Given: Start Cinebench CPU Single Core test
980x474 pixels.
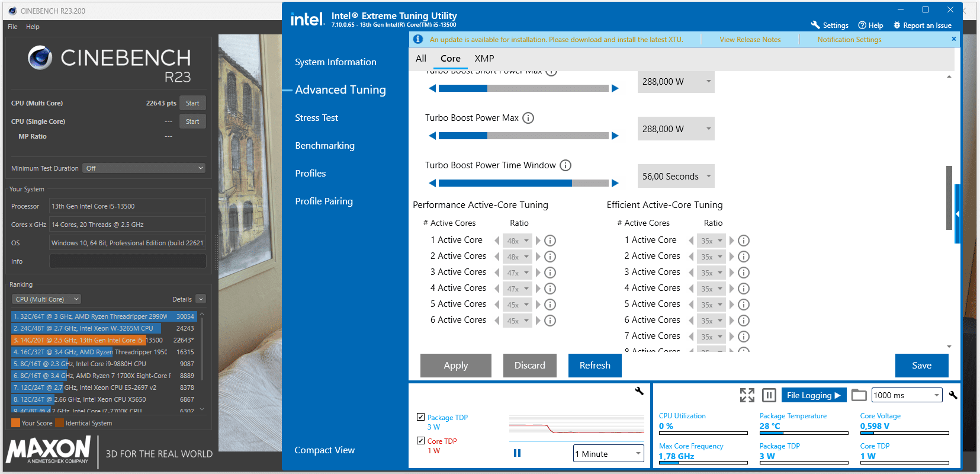Looking at the screenshot, I should click(x=192, y=121).
